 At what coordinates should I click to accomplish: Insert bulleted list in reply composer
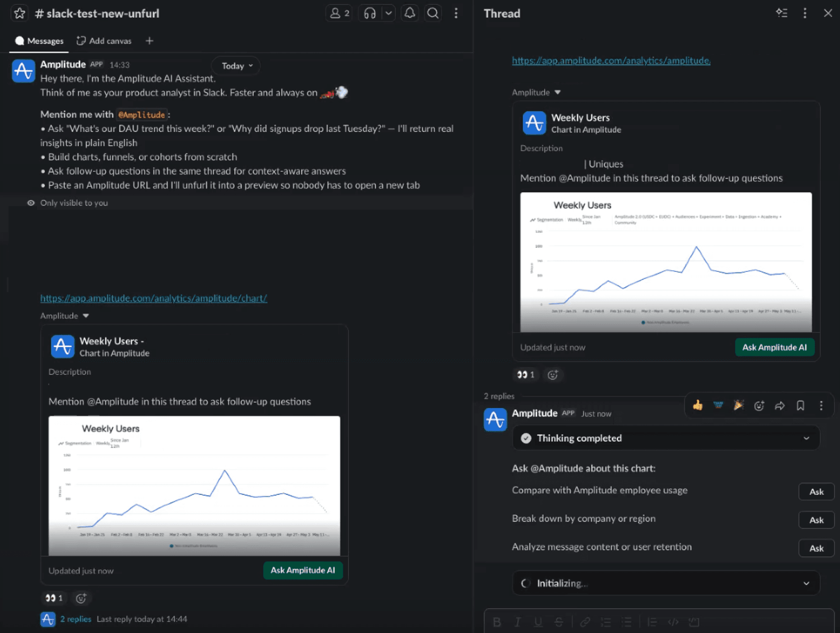tap(627, 622)
